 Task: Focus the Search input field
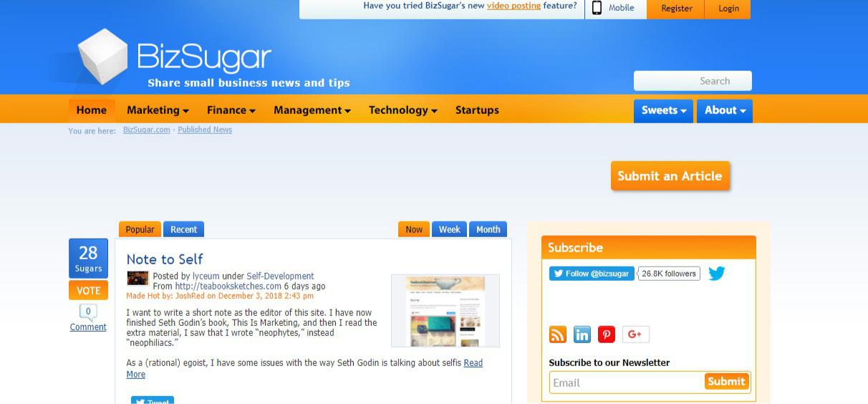pyautogui.click(x=693, y=81)
